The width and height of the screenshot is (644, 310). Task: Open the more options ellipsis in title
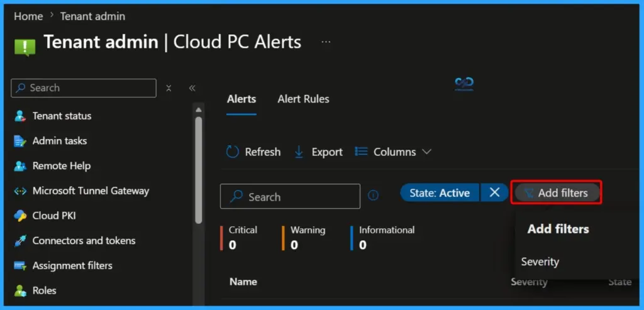[x=326, y=42]
